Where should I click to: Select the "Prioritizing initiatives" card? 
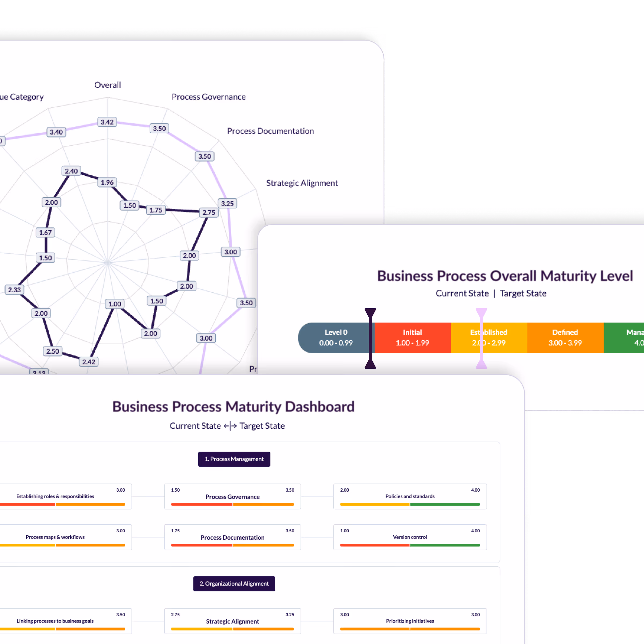410,621
